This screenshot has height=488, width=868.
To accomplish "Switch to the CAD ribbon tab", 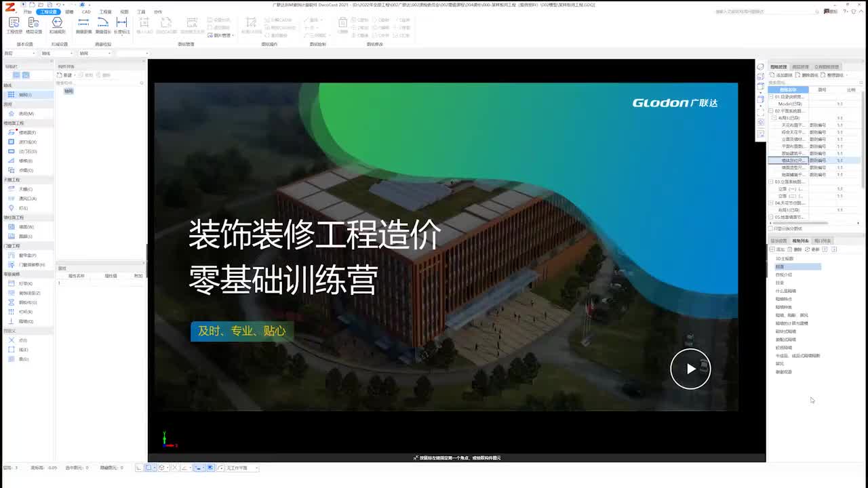I will [86, 12].
